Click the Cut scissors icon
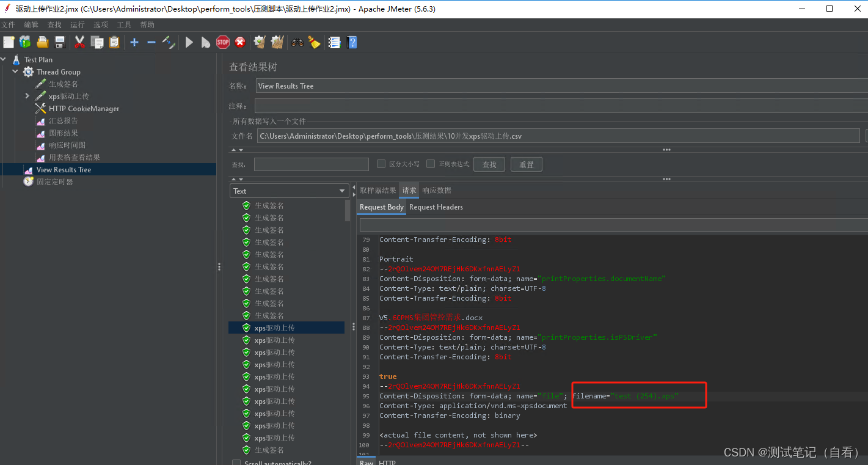 tap(79, 42)
